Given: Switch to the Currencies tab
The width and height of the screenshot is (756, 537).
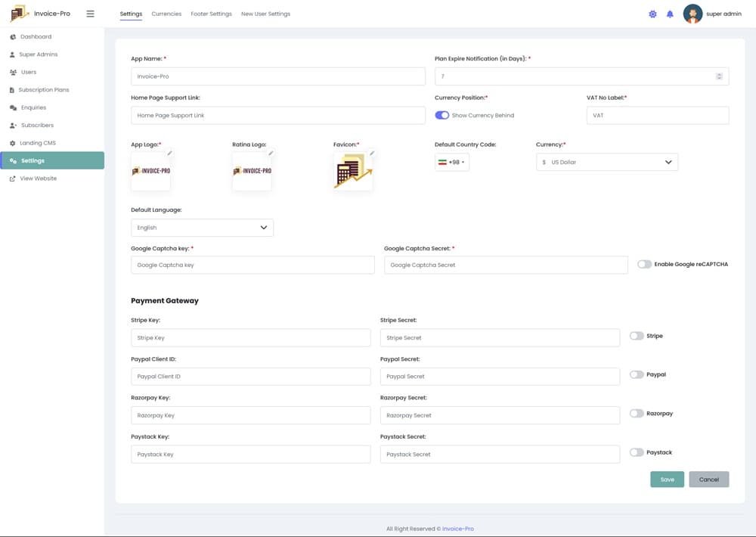Looking at the screenshot, I should (x=166, y=14).
